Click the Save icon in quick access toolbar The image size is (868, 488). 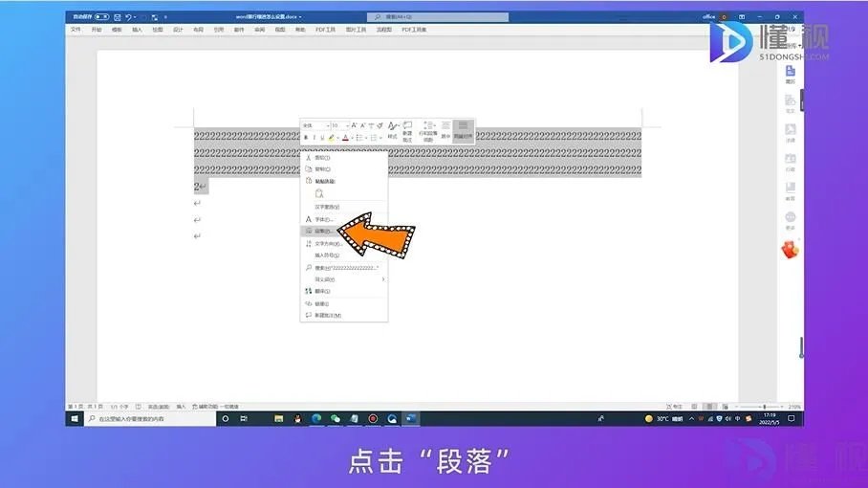[118, 17]
